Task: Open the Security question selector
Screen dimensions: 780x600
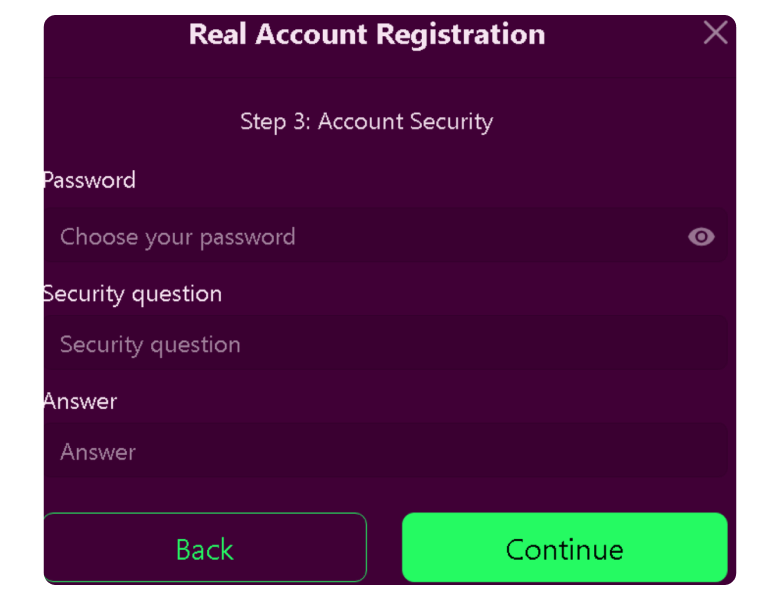Action: pyautogui.click(x=380, y=345)
